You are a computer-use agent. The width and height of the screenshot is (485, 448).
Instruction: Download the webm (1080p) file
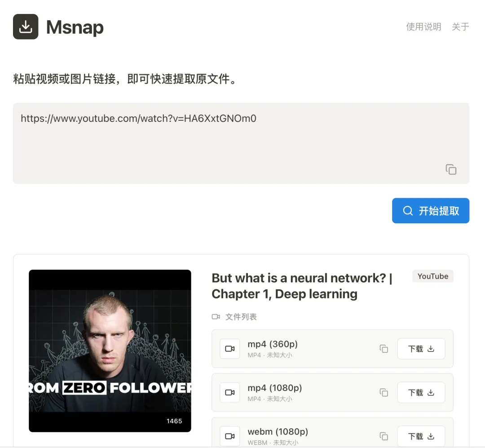click(421, 436)
